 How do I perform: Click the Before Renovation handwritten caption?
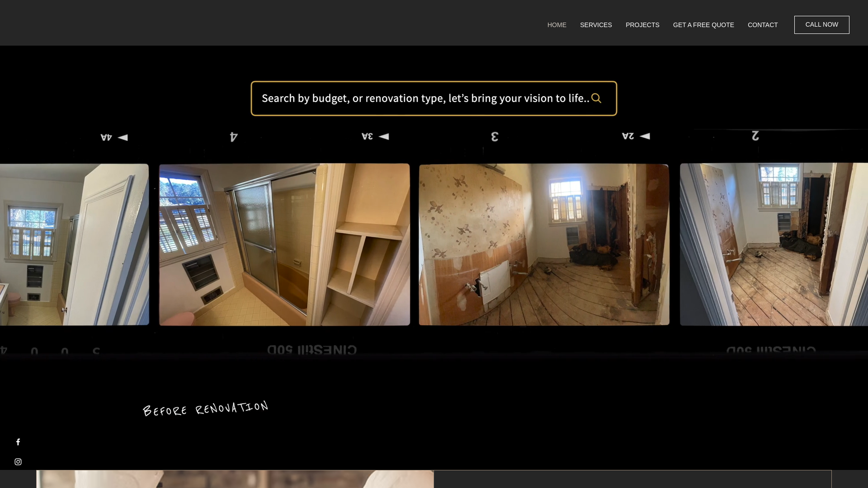click(x=206, y=408)
